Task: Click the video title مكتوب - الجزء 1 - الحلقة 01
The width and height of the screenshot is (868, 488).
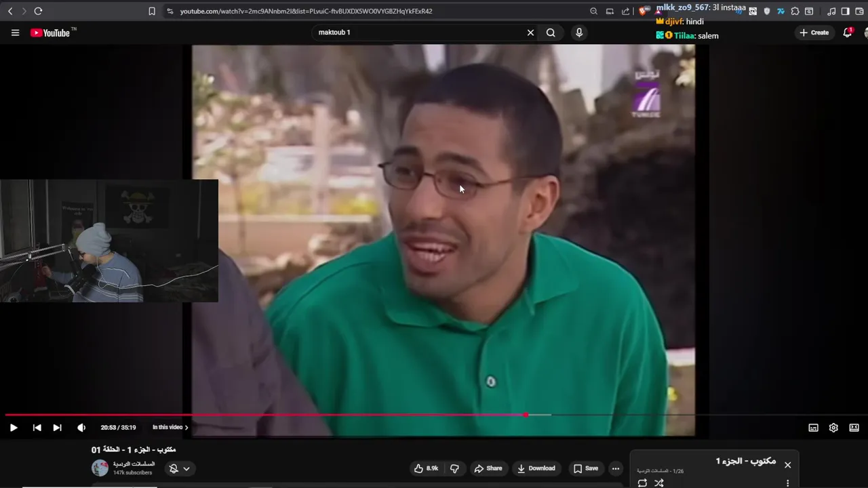Action: coord(134,449)
